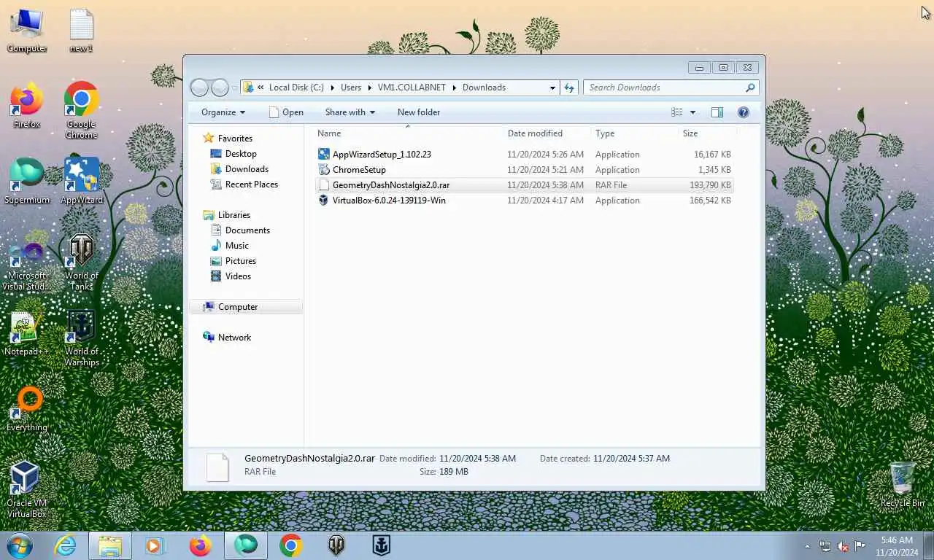Open Explorer help via question mark icon
This screenshot has height=560, width=934.
[744, 112]
